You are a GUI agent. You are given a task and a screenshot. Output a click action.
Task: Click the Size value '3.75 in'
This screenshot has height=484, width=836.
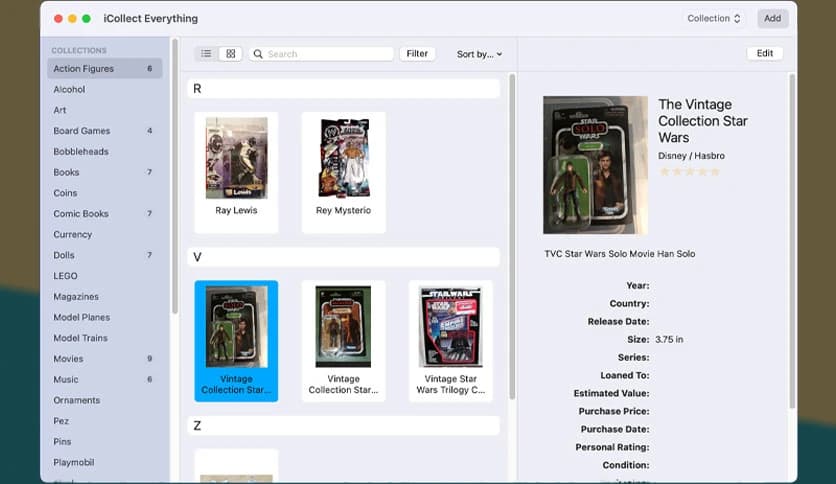(x=669, y=340)
